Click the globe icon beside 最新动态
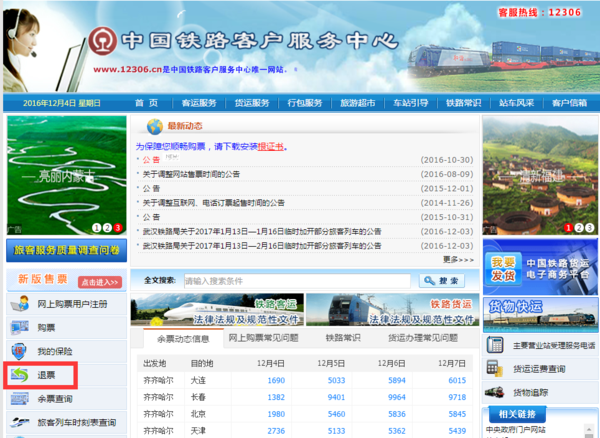The image size is (600, 438). [x=155, y=126]
